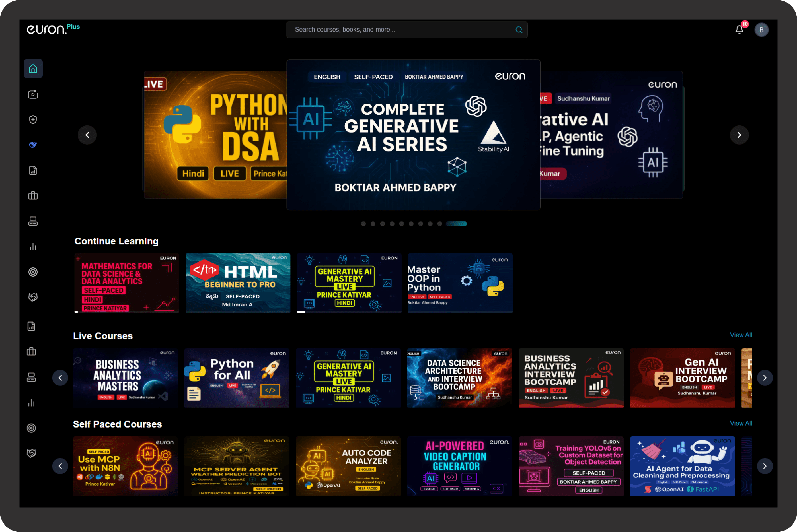Click the upper server-stack sidebar icon
The image size is (797, 532).
(x=33, y=221)
